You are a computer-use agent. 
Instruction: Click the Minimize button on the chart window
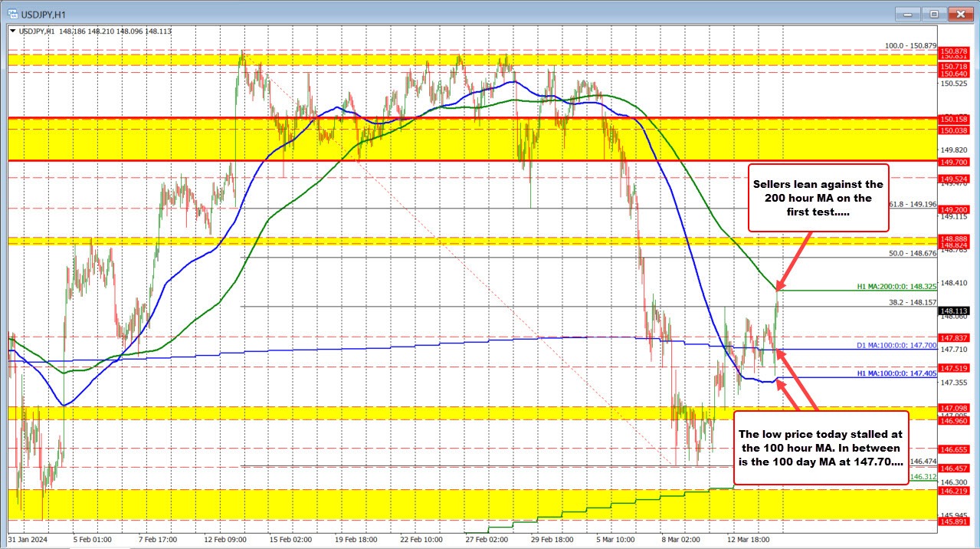[906, 13]
